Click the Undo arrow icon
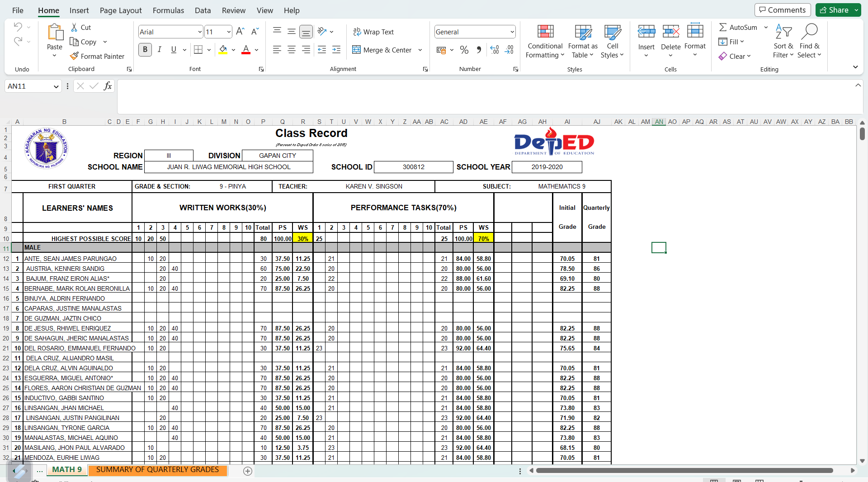 click(18, 27)
